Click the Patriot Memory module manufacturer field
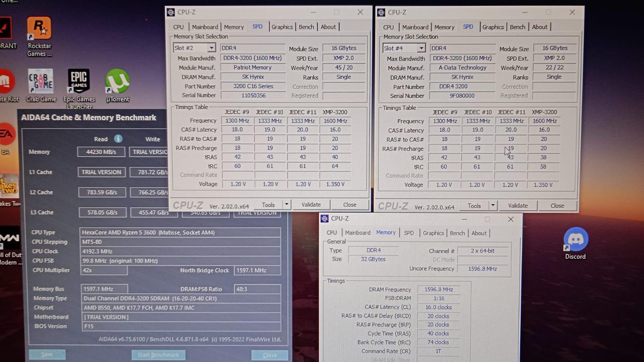The image size is (644, 362). click(x=252, y=68)
